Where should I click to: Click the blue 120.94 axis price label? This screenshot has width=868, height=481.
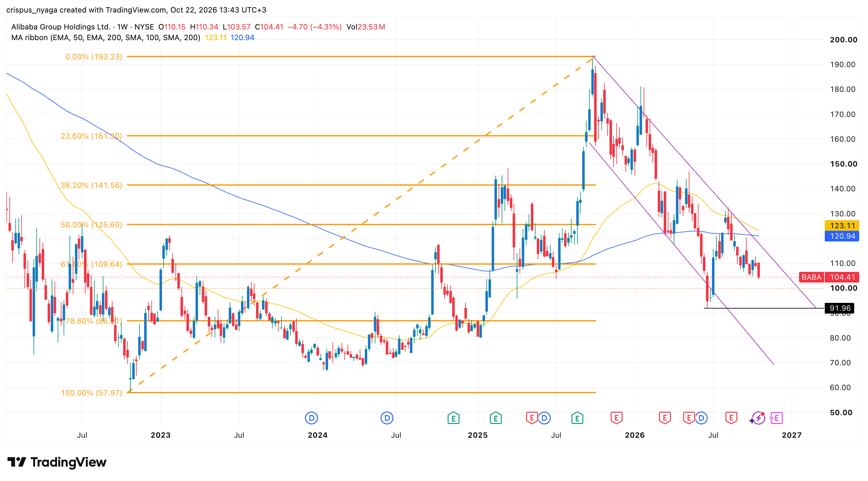[842, 236]
